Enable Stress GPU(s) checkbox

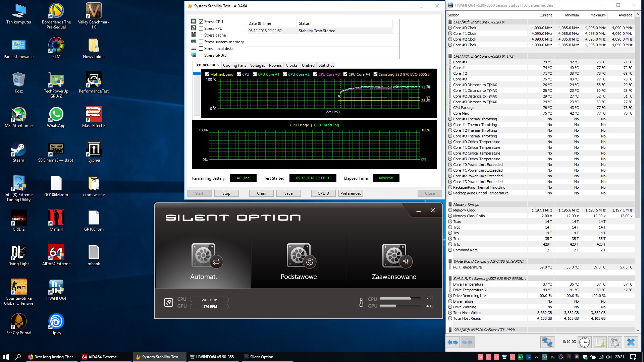[x=201, y=55]
